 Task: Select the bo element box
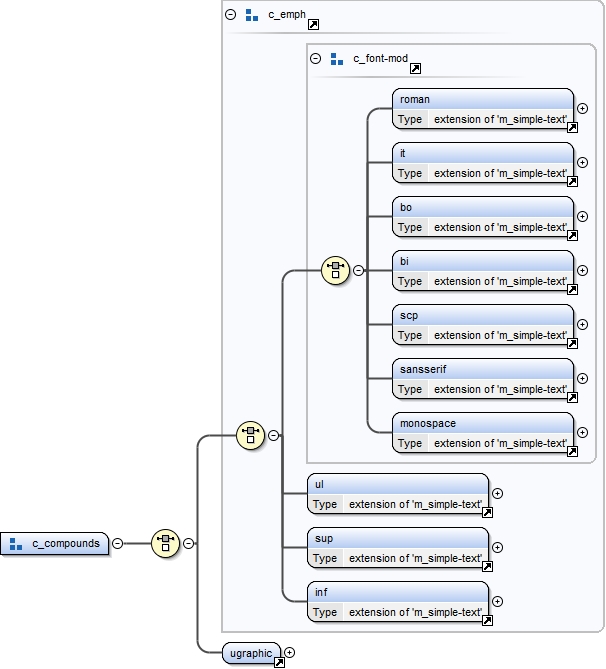(483, 208)
